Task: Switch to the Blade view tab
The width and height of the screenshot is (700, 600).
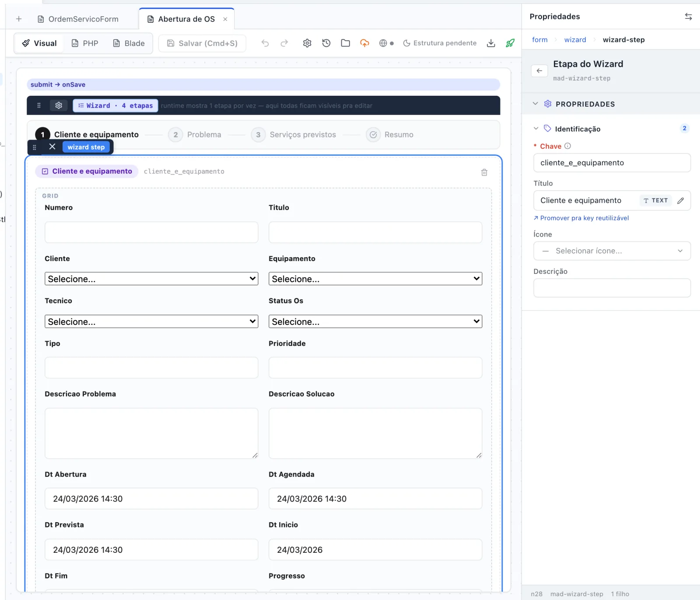Action: (129, 43)
